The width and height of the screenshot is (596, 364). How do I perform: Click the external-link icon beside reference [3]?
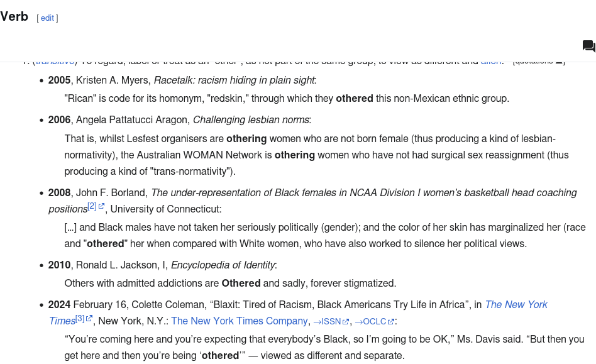click(x=89, y=318)
